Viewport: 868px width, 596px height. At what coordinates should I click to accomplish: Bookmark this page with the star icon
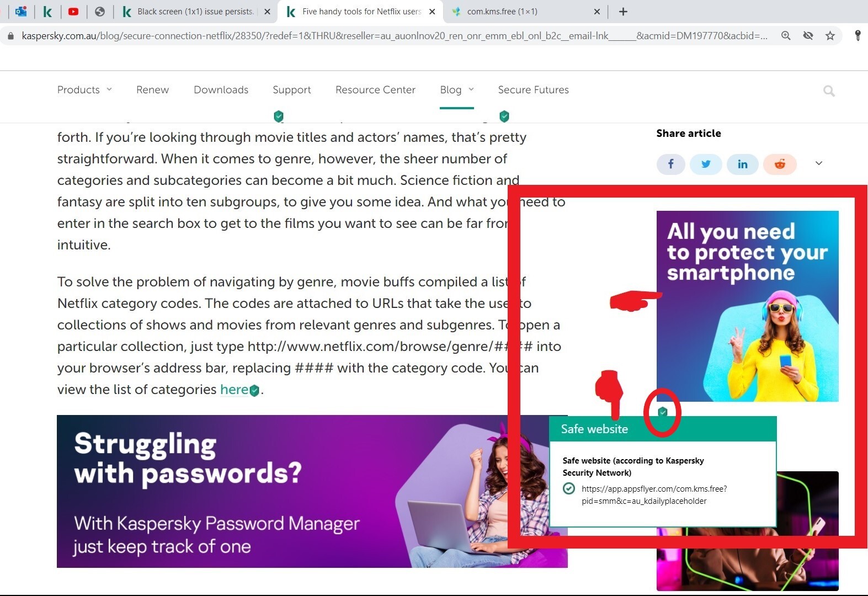click(830, 36)
